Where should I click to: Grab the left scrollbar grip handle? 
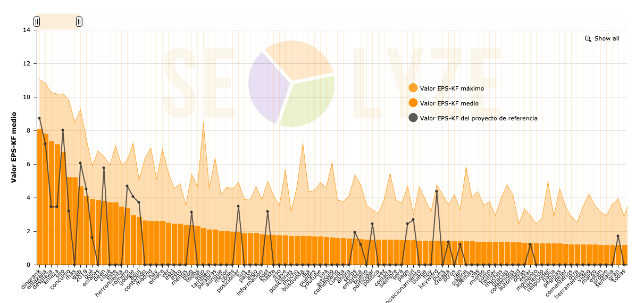[37, 21]
